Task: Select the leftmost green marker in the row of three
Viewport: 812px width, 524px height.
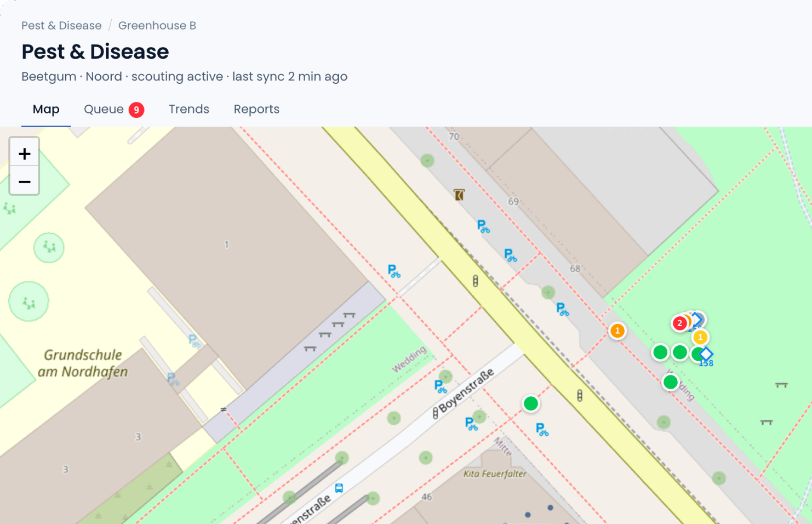Action: click(660, 352)
